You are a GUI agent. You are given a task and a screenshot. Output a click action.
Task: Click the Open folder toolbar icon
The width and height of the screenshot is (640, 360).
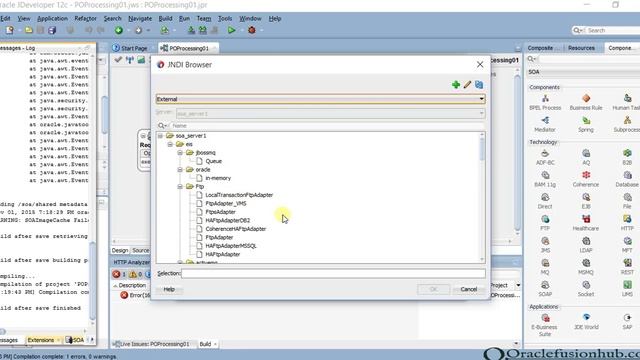(x=29, y=30)
